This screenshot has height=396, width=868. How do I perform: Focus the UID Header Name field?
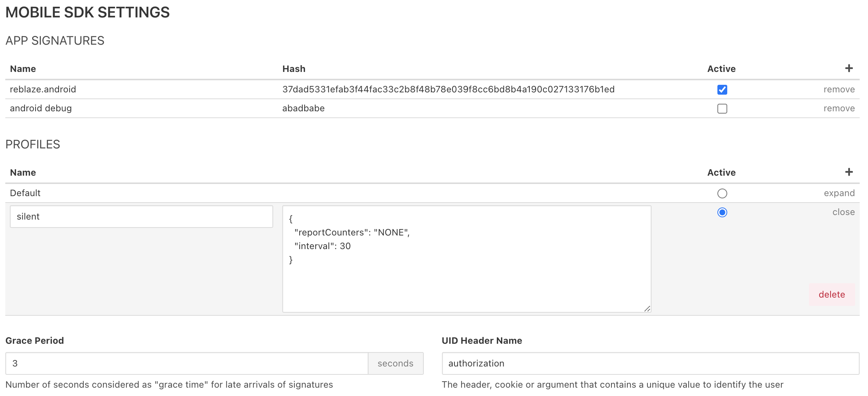[650, 363]
